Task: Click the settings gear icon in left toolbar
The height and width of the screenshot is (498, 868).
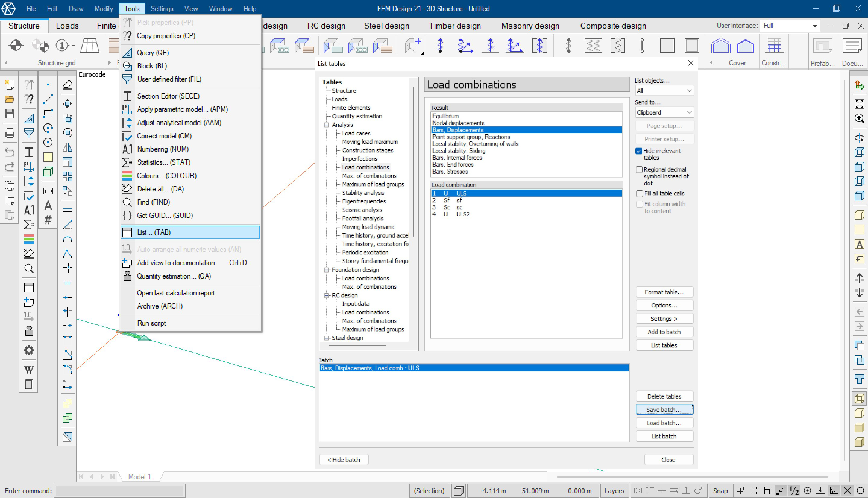Action: tap(29, 350)
